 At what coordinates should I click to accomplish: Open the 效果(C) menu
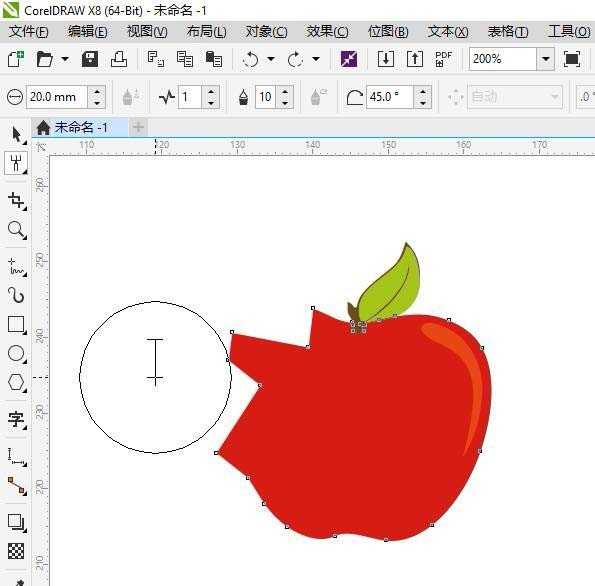pyautogui.click(x=327, y=32)
